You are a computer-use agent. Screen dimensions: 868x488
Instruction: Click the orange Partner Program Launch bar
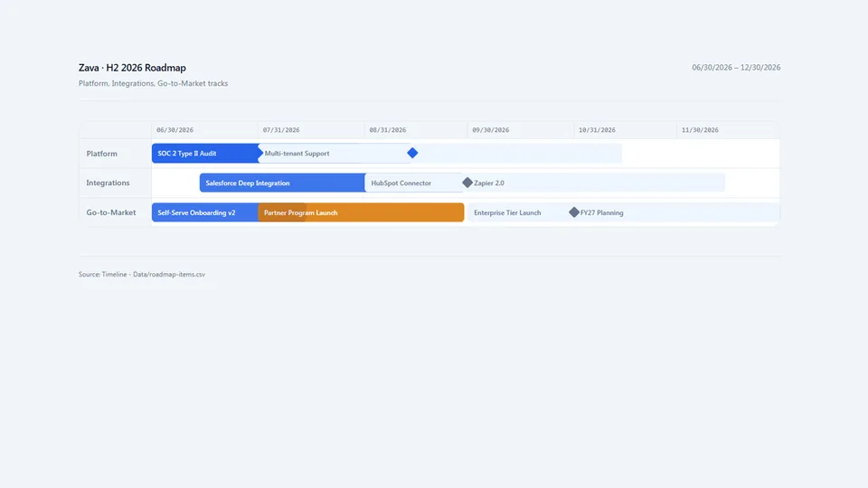(x=361, y=212)
